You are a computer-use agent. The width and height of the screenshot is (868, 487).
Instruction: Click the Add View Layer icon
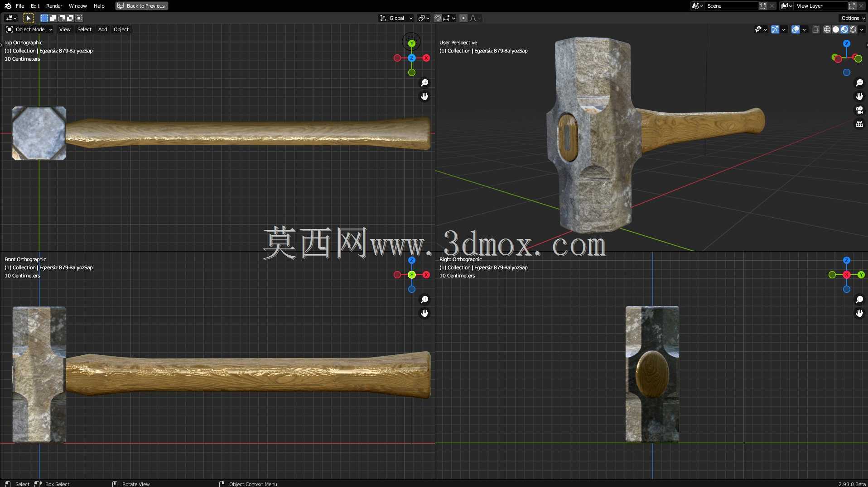coord(852,6)
